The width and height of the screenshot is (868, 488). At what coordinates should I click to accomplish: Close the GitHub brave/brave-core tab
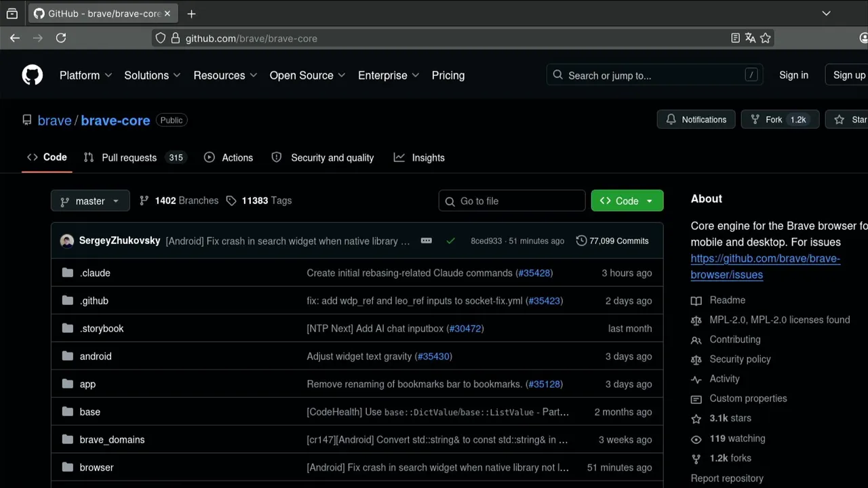tap(167, 14)
